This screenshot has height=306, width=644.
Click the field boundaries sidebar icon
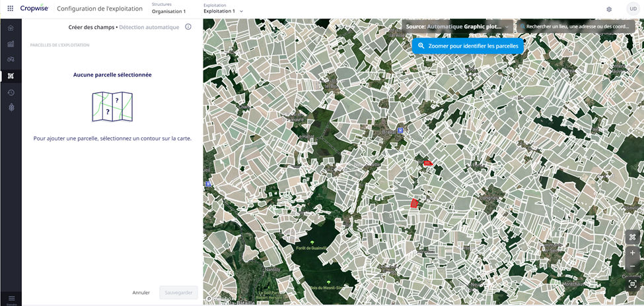(x=11, y=76)
